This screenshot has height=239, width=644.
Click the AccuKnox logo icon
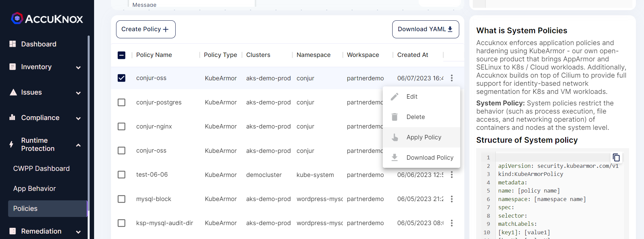tap(17, 18)
